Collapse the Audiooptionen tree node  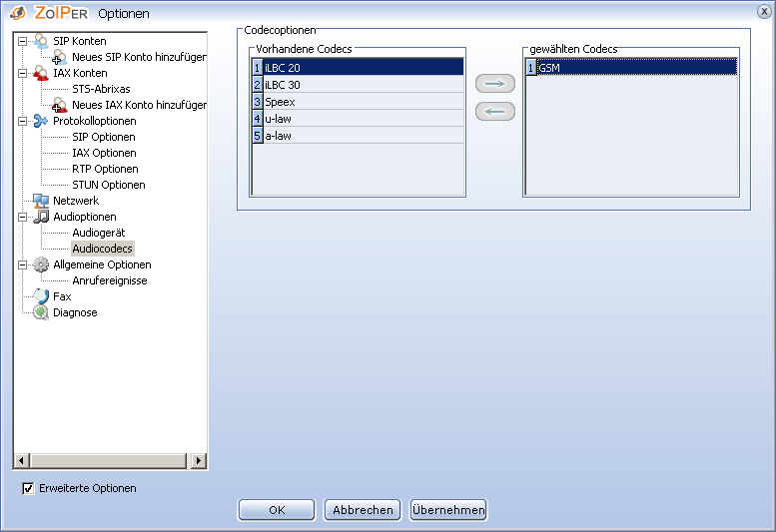(x=22, y=217)
